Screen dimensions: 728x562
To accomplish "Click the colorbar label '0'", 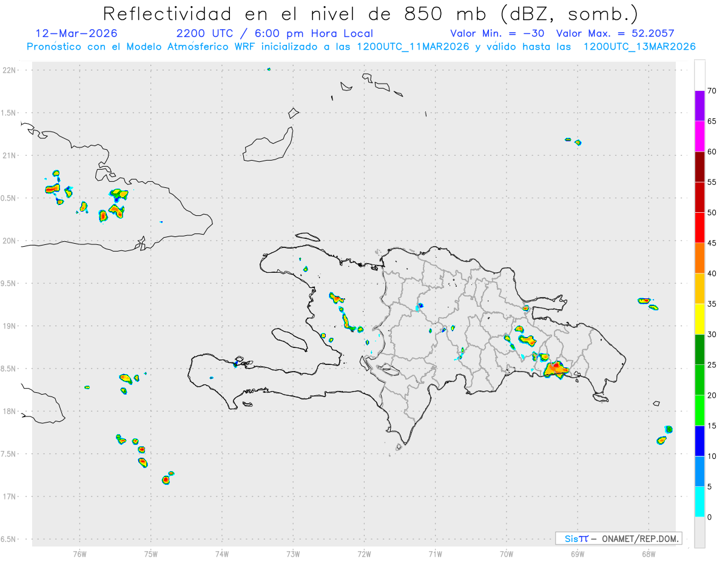I will coord(709,517).
